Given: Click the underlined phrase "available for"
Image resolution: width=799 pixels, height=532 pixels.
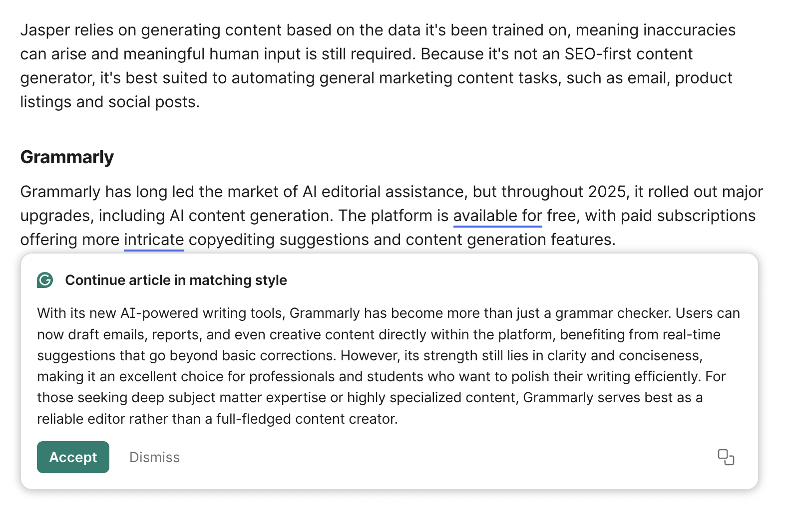Looking at the screenshot, I should (497, 216).
